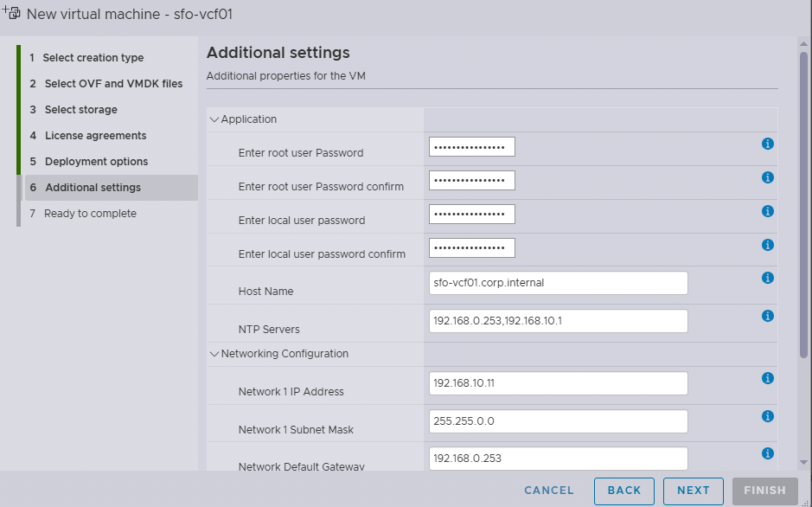View info for Network 1 Subnet Mask
The width and height of the screenshot is (812, 507).
pos(767,416)
